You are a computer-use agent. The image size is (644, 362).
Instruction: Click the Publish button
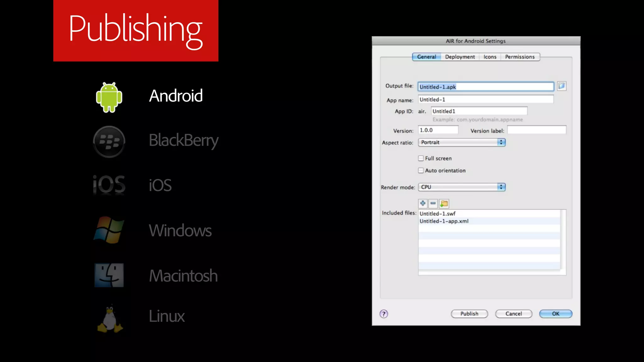(x=469, y=314)
